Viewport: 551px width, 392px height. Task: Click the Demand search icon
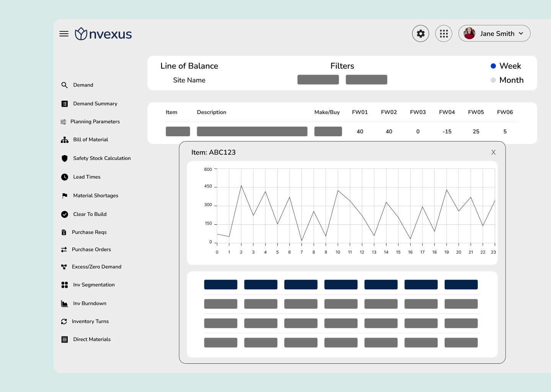(x=65, y=85)
